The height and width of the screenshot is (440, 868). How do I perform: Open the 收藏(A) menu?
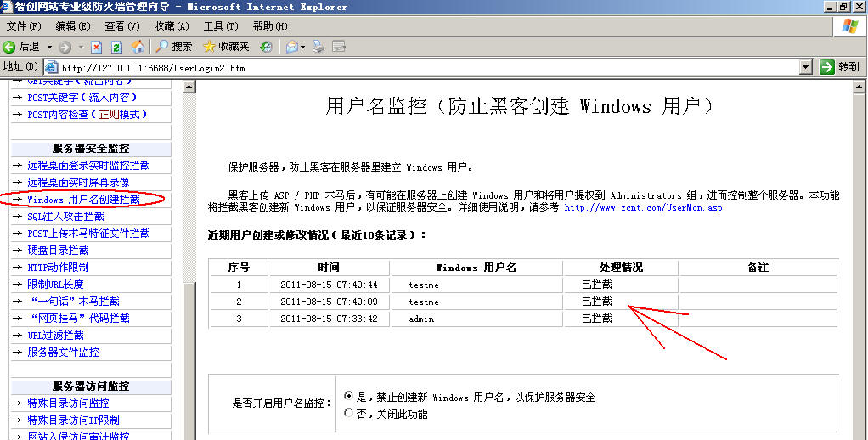click(x=171, y=26)
